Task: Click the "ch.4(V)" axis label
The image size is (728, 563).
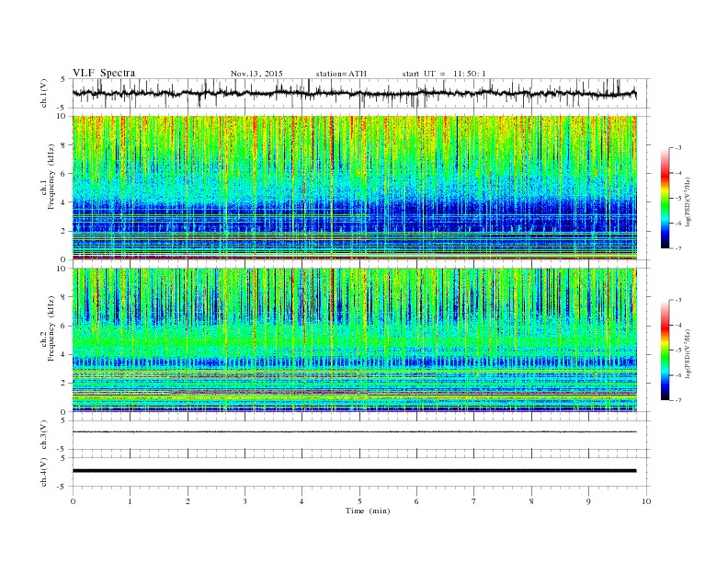Action: pyautogui.click(x=44, y=472)
